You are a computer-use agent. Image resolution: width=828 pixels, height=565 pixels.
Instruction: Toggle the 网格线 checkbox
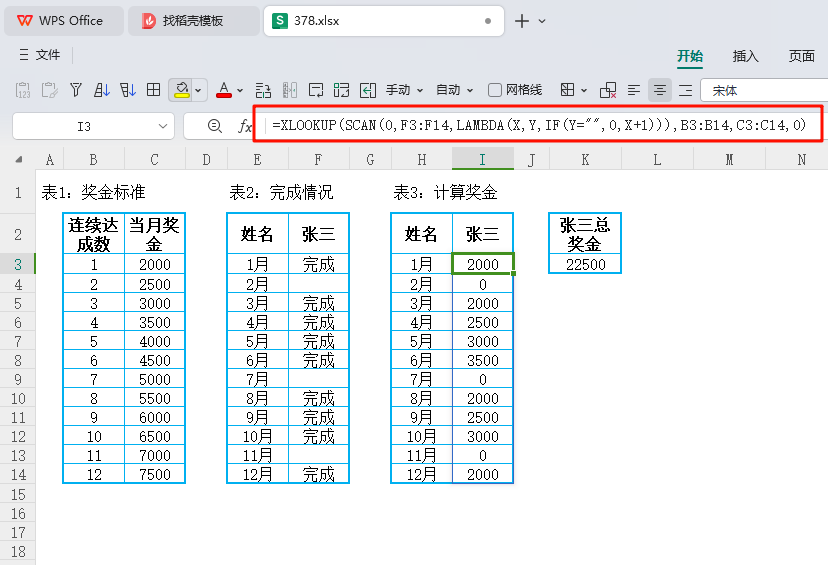(x=495, y=90)
